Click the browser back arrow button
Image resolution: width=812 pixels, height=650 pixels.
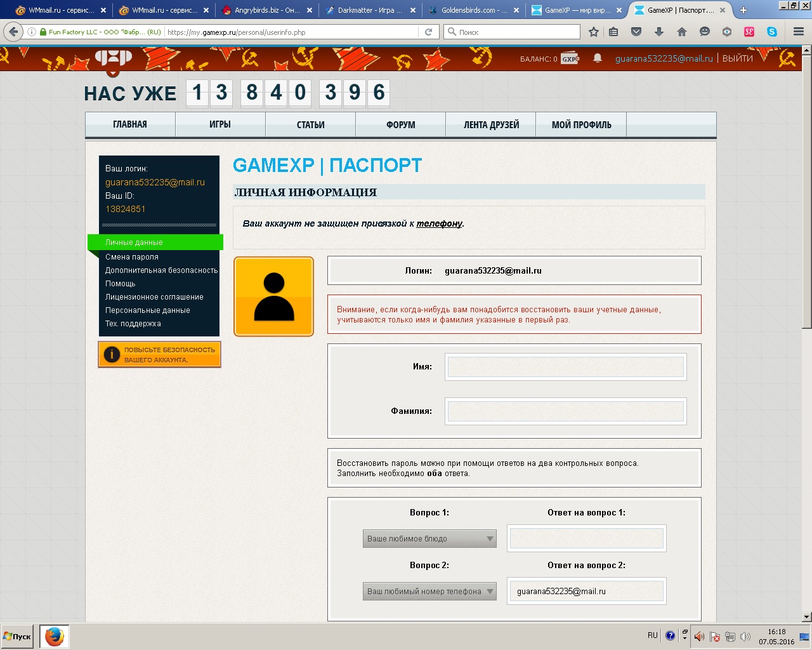[x=14, y=32]
